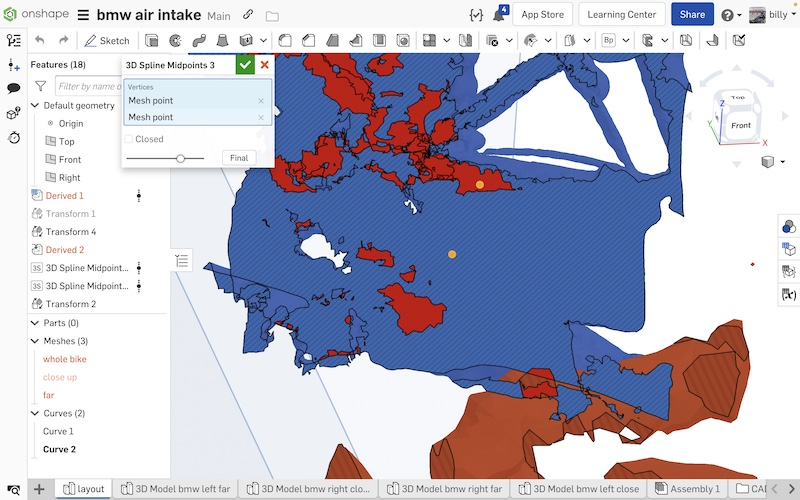Click the stopwatch history icon in the sidebar
This screenshot has width=800, height=500.
pyautogui.click(x=14, y=137)
